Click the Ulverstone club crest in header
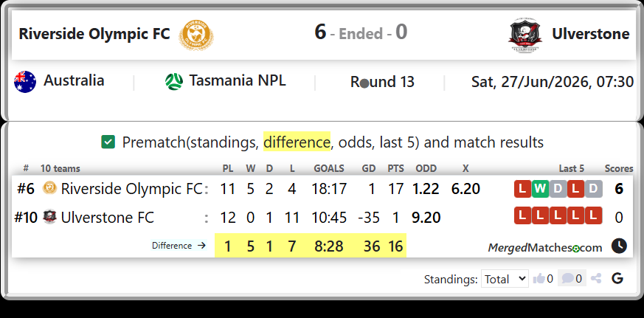 (x=525, y=35)
